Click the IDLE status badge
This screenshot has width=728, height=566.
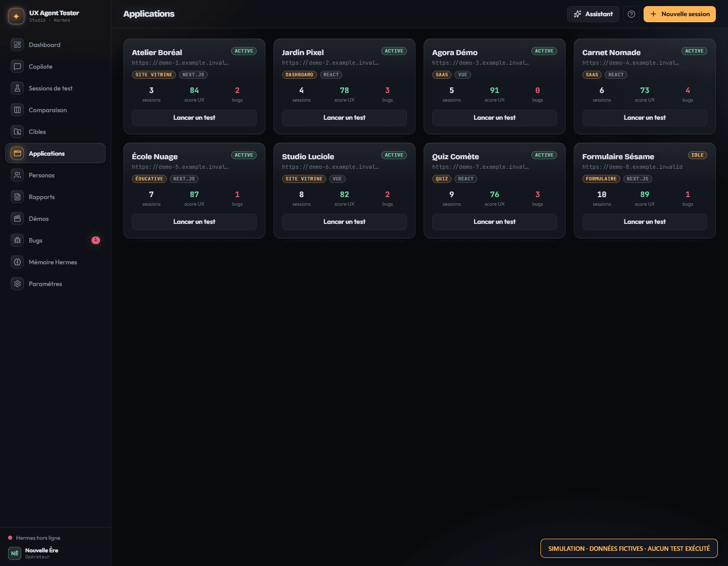point(697,155)
